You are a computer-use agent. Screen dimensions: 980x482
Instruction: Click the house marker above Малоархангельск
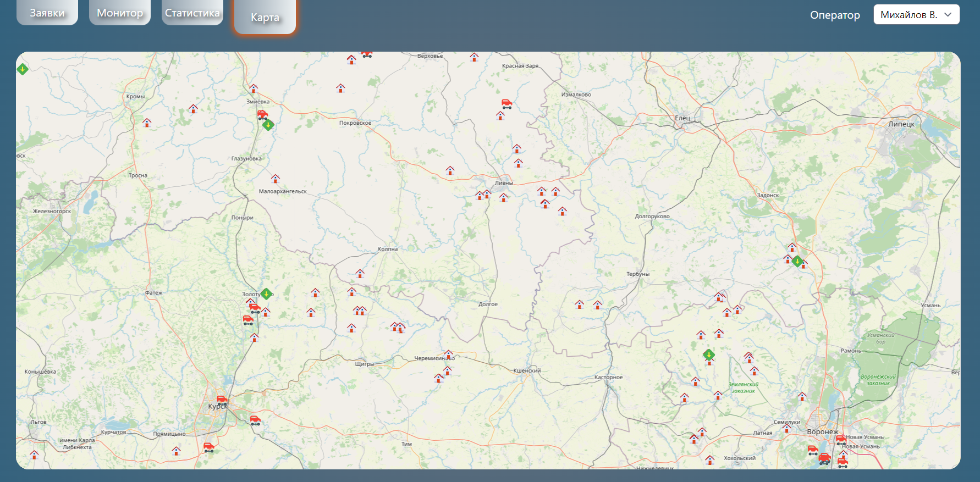tap(276, 179)
